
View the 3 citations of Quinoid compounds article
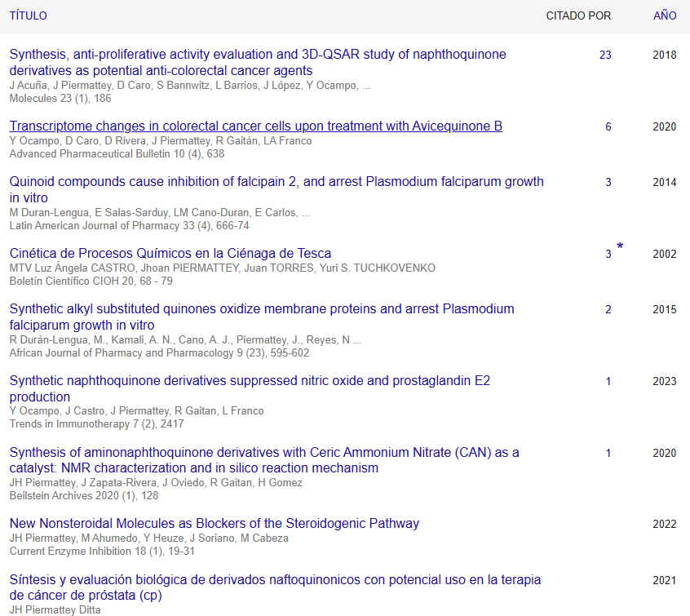pos(608,182)
